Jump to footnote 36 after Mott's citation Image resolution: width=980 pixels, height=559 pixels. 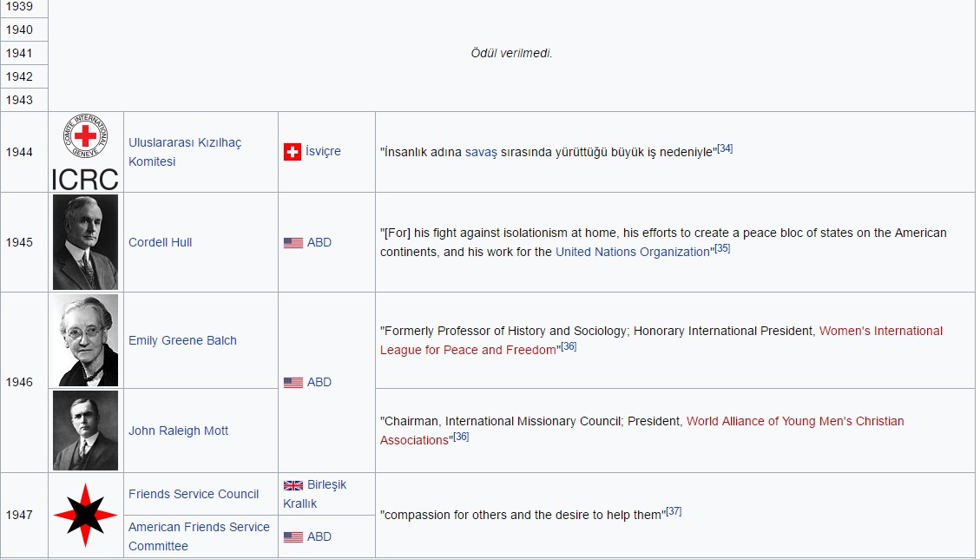click(x=461, y=437)
